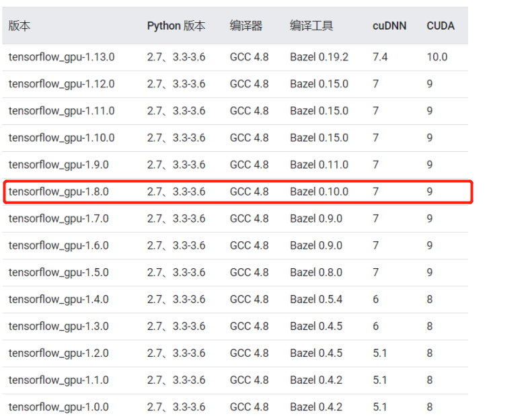This screenshot has width=532, height=416.
Task: Click Bazel 0.19.2 cell
Action: (319, 57)
